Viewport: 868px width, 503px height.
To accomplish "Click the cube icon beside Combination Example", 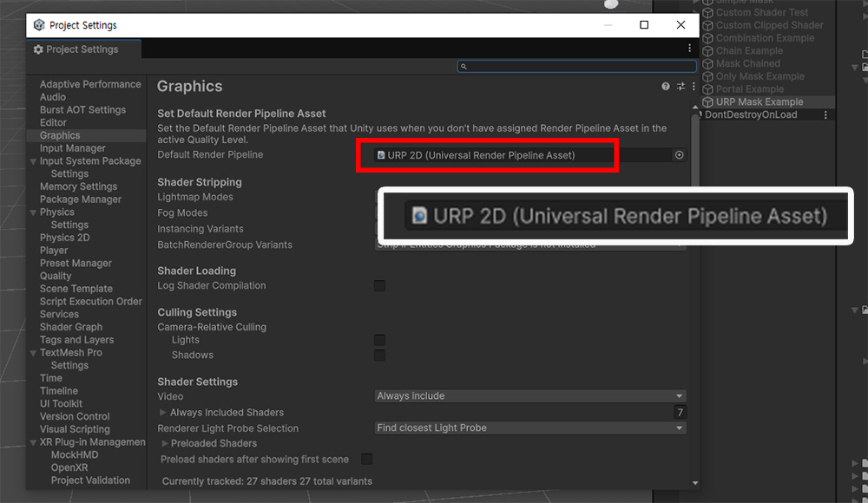I will click(708, 38).
